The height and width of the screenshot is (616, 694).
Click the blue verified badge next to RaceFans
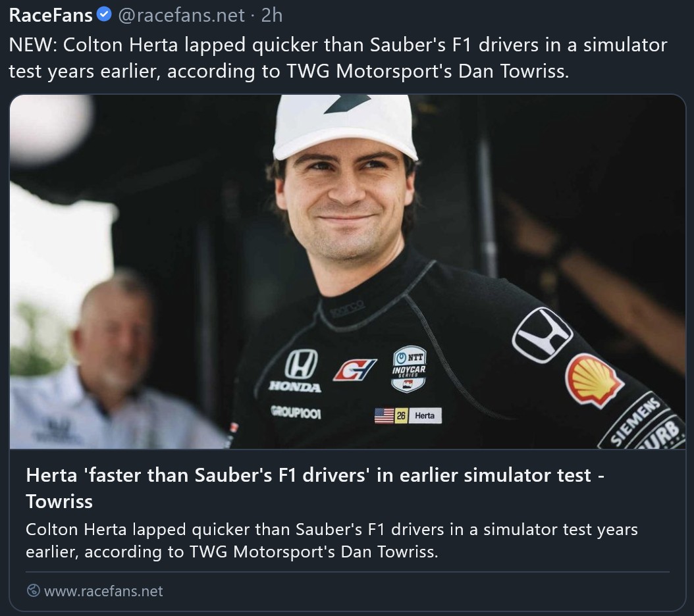pyautogui.click(x=104, y=14)
